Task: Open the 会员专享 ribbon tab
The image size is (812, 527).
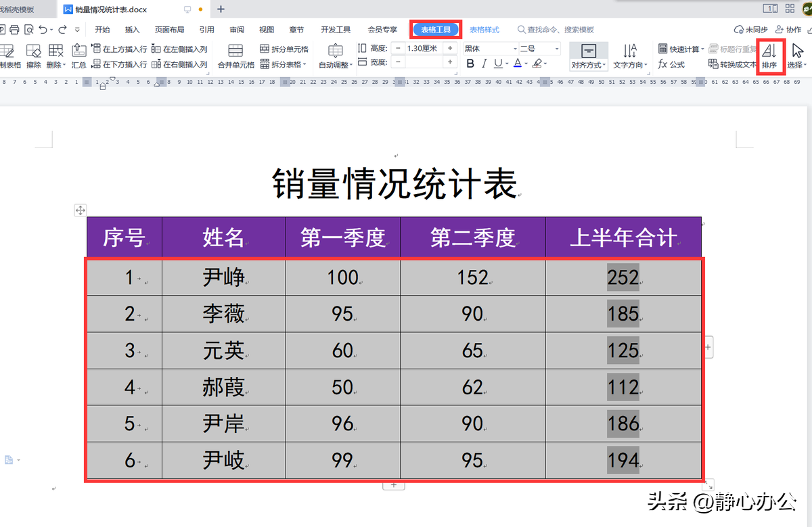Action: (382, 30)
